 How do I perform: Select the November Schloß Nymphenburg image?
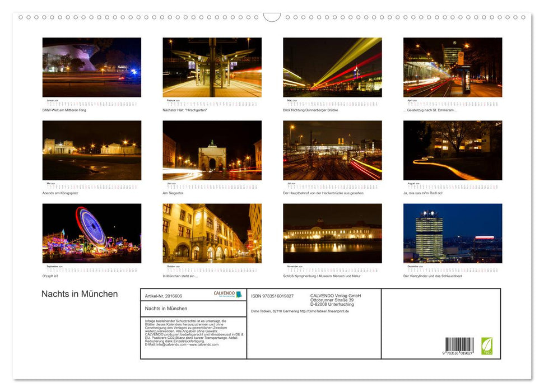coord(332,233)
